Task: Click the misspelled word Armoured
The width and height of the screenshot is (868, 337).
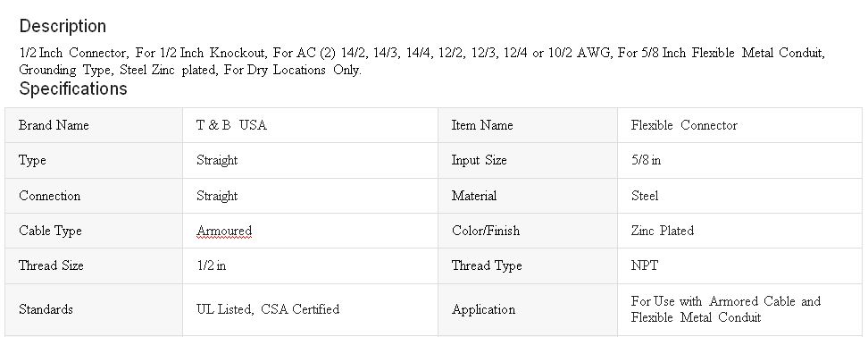Action: coord(223,231)
